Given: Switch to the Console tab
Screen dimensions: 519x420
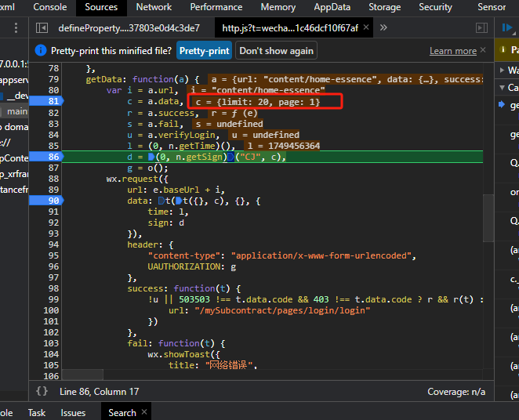Looking at the screenshot, I should 50,7.
